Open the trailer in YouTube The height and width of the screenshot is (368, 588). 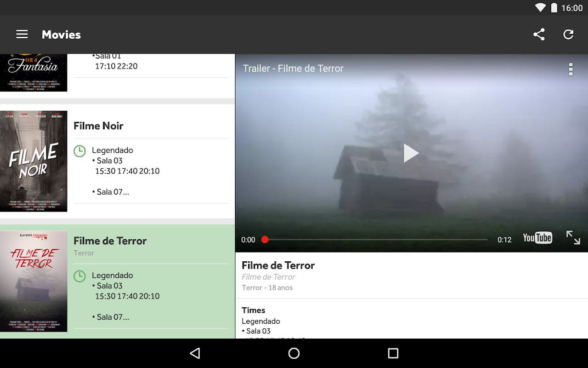coord(537,238)
